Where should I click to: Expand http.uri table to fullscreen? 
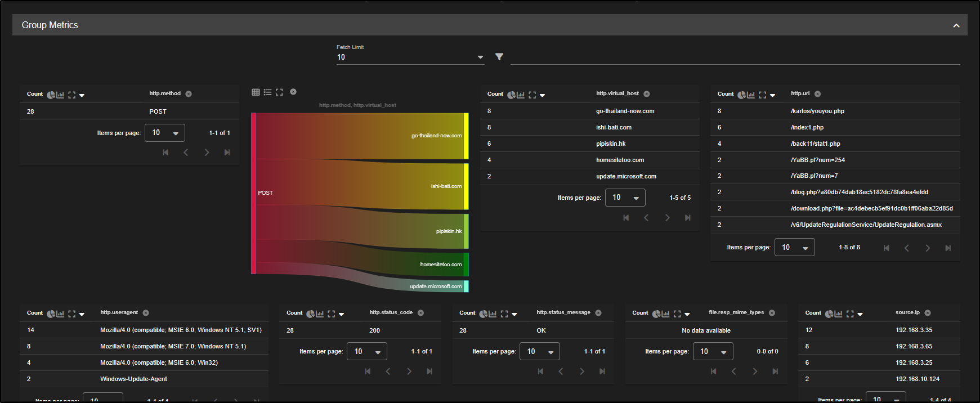(762, 95)
